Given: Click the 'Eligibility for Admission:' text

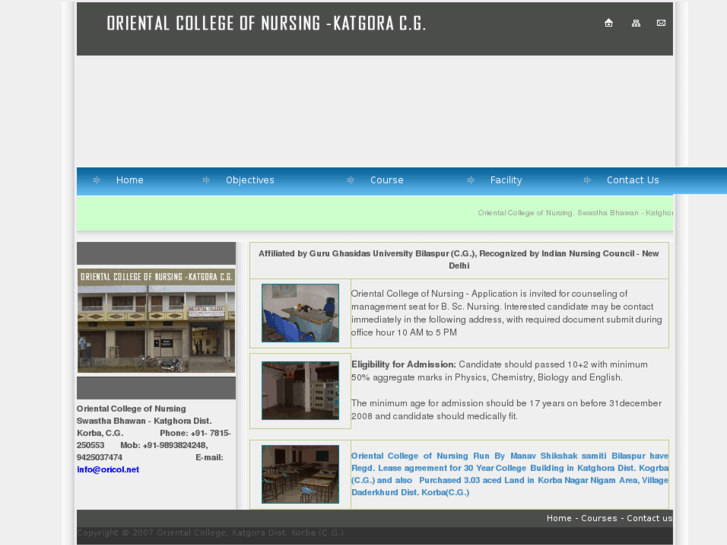Looking at the screenshot, I should (403, 365).
